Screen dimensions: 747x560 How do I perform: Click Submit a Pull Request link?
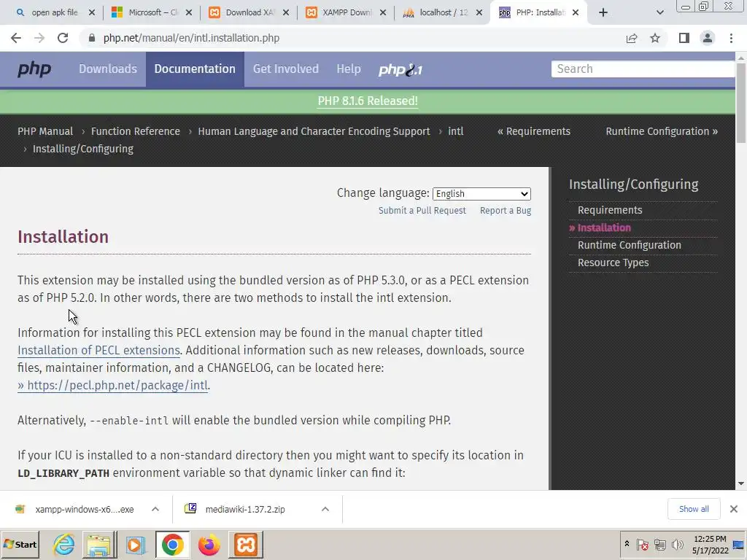pyautogui.click(x=422, y=211)
